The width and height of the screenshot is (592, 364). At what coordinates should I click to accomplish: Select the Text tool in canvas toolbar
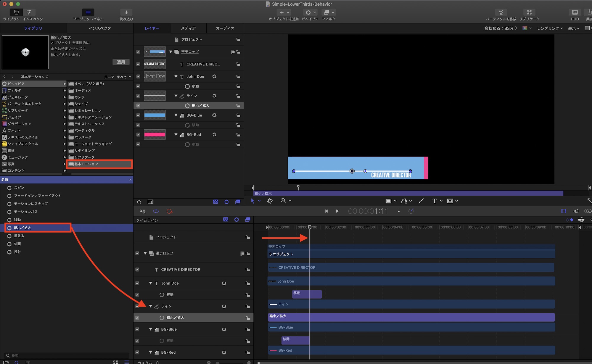(434, 201)
